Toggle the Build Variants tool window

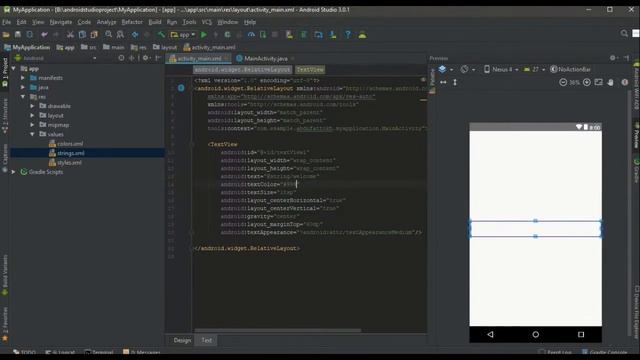[x=5, y=275]
